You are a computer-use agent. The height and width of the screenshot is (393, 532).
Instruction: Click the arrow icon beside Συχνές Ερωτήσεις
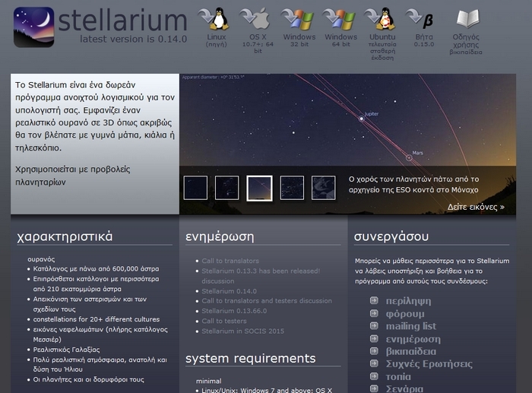tap(374, 363)
